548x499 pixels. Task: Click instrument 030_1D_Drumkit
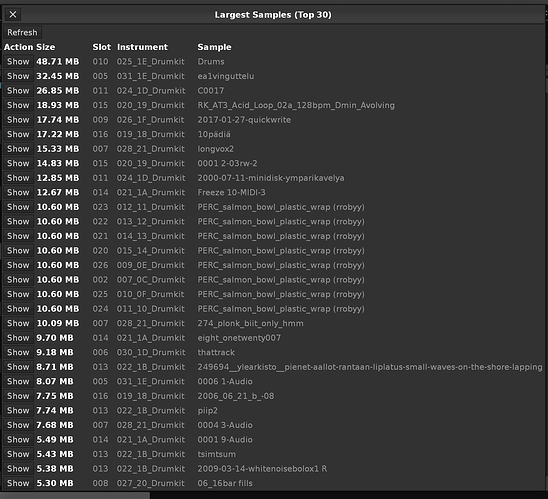pyautogui.click(x=151, y=352)
